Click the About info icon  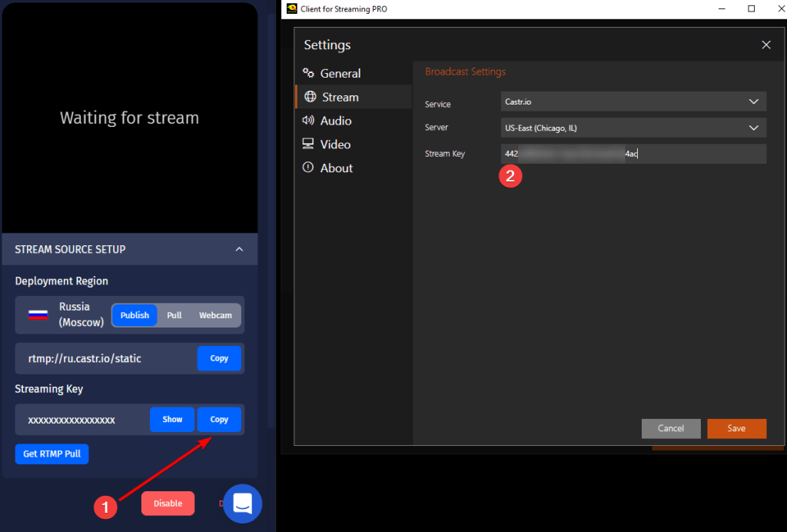tap(309, 168)
